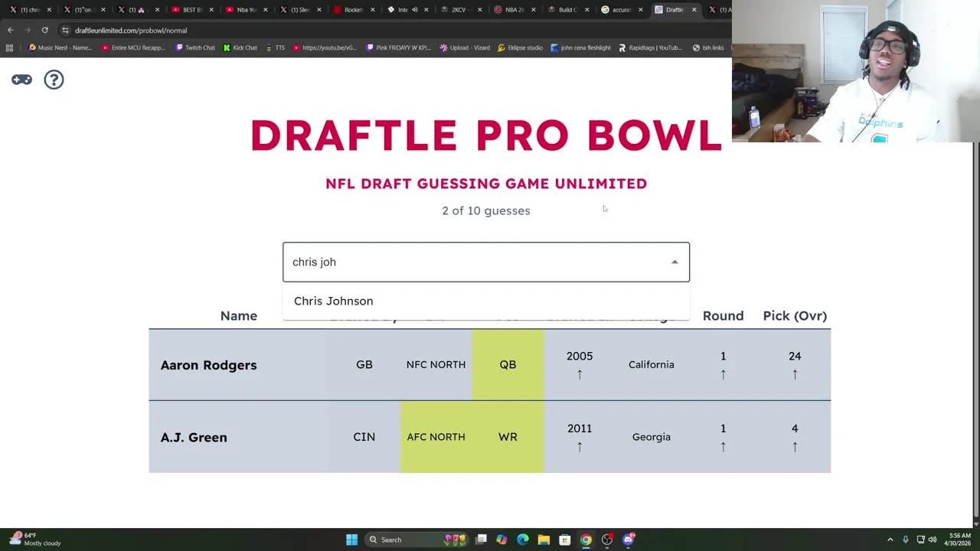980x551 pixels.
Task: Click the pick 24 overall cell
Action: 795,364
